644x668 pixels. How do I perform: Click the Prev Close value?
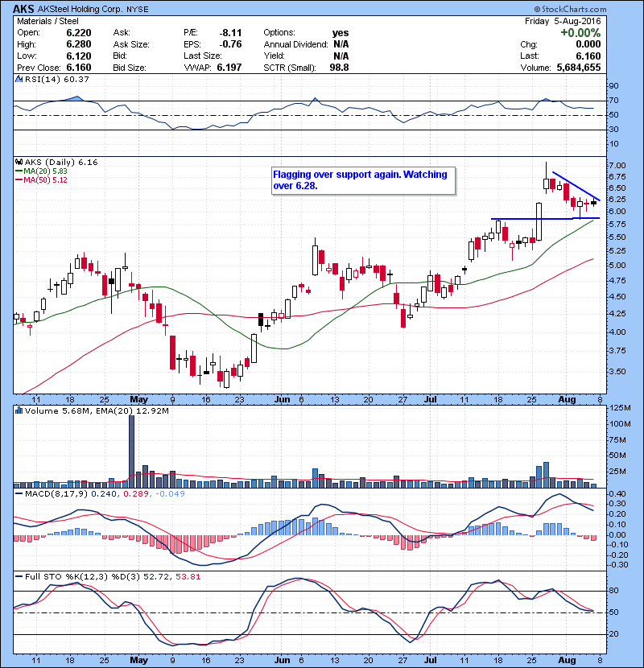click(78, 68)
